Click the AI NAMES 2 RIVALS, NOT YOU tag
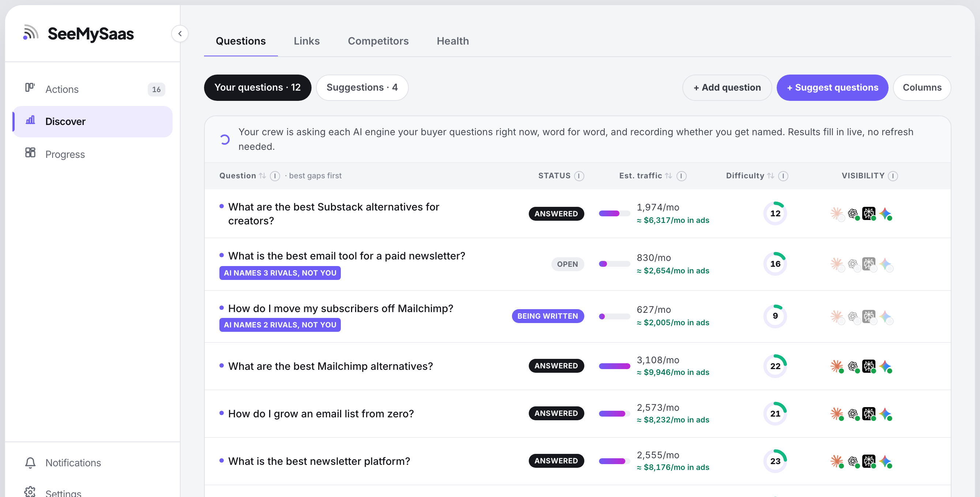The height and width of the screenshot is (497, 980). click(280, 325)
